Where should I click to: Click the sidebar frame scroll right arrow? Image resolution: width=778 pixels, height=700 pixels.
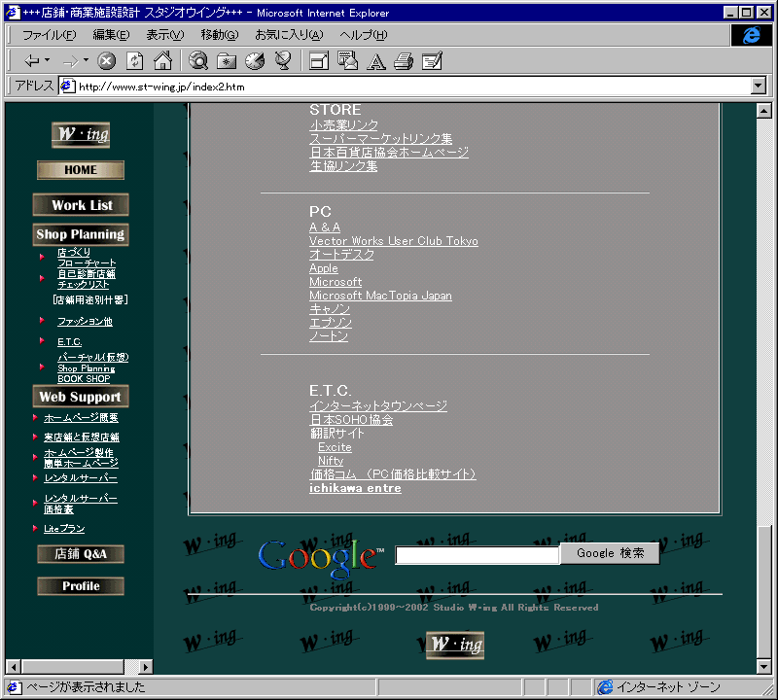[145, 667]
